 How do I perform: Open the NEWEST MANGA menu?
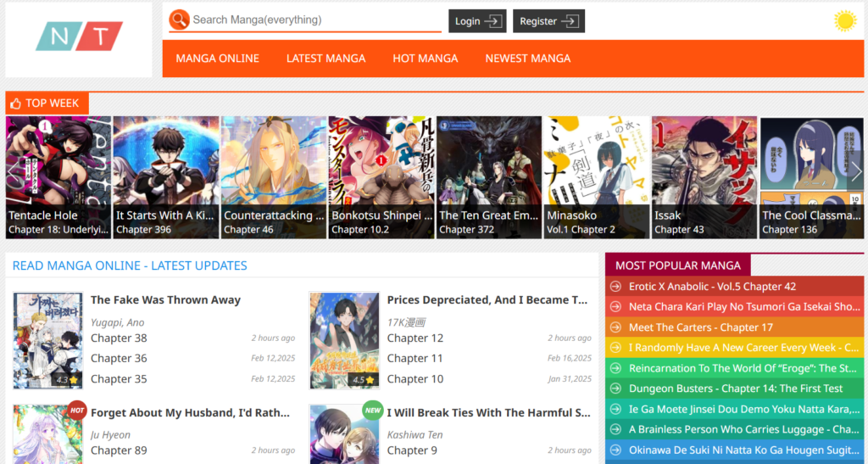click(528, 59)
